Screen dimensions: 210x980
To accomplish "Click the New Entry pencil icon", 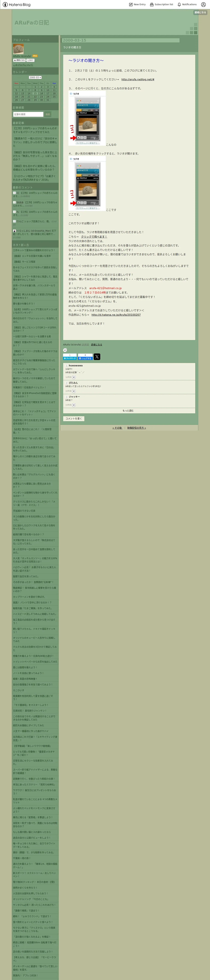I will pos(131,5).
